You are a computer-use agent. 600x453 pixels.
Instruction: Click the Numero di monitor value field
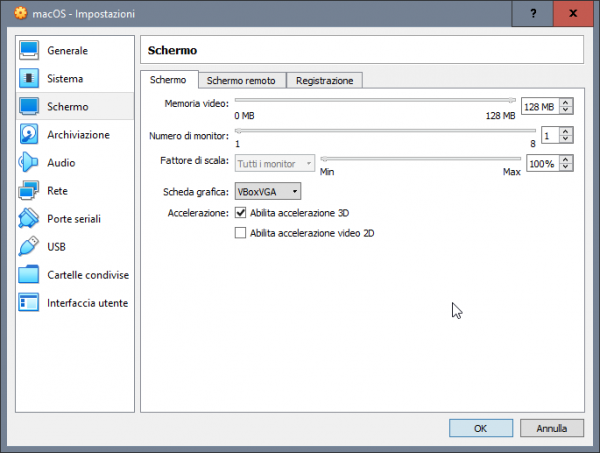point(550,135)
